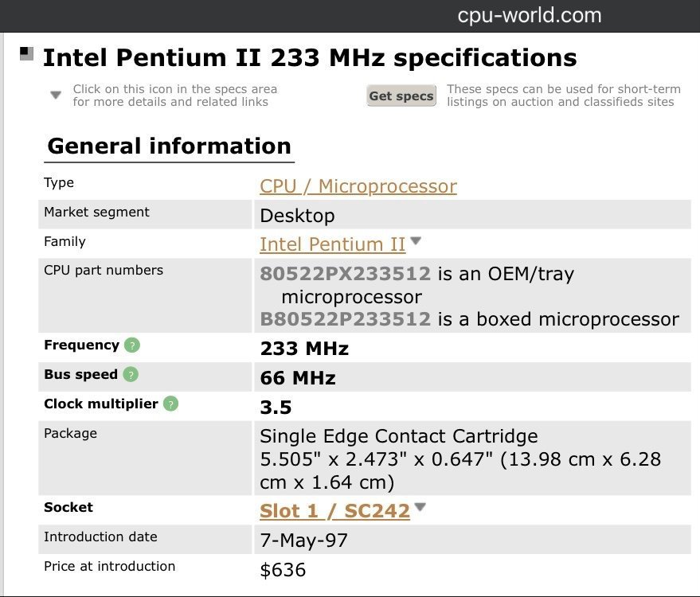Click the Single Edge Contact Cartridge package text
This screenshot has width=700, height=597.
399,436
